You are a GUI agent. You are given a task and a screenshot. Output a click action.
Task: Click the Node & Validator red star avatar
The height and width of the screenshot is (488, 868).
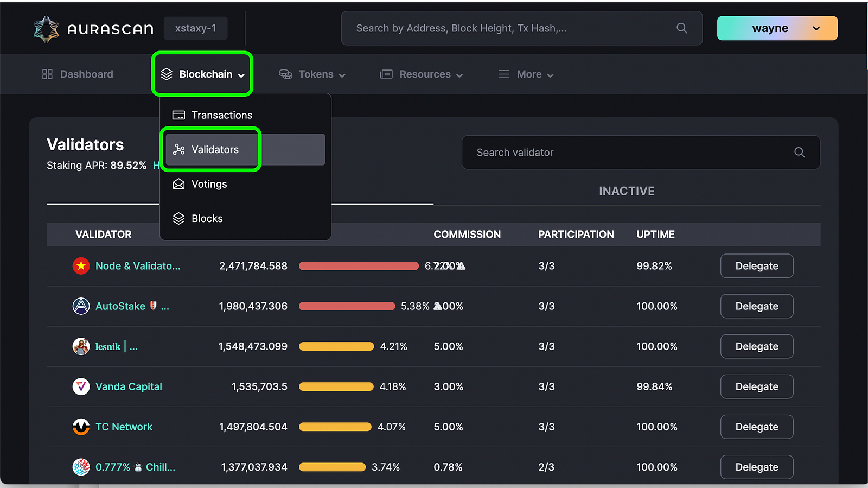(81, 266)
